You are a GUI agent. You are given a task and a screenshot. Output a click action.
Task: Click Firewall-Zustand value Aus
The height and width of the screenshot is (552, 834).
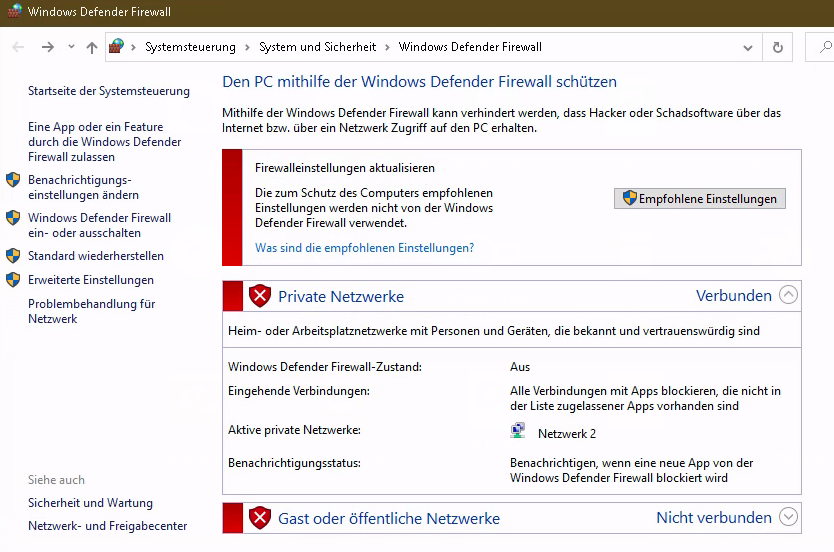(520, 367)
